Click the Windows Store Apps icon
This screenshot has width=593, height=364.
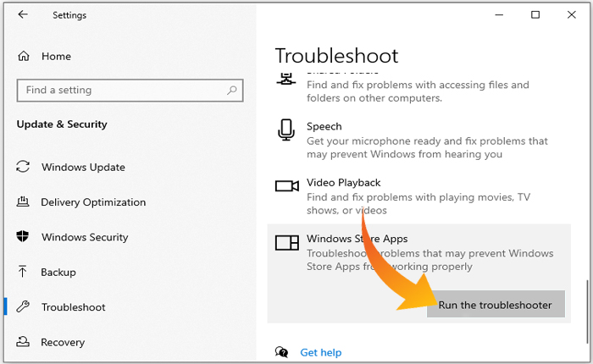(x=287, y=243)
